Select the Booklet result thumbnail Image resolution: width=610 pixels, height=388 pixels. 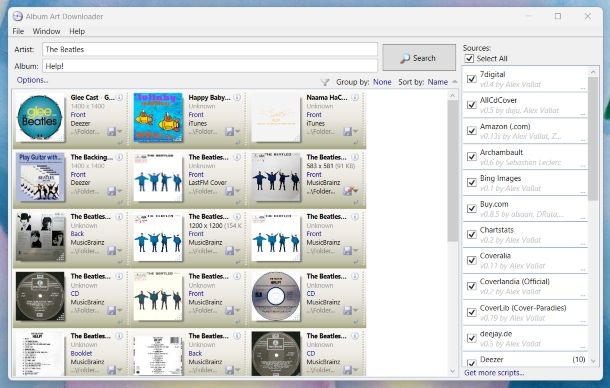click(40, 353)
